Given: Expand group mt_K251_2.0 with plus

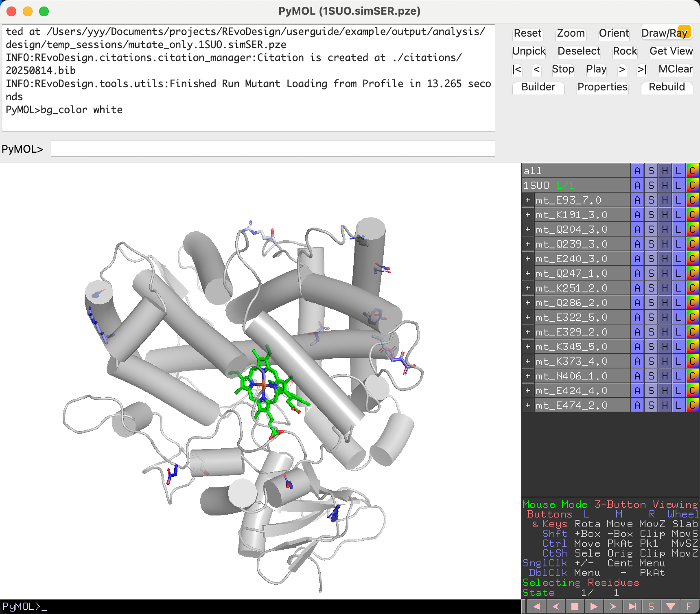Looking at the screenshot, I should point(528,288).
